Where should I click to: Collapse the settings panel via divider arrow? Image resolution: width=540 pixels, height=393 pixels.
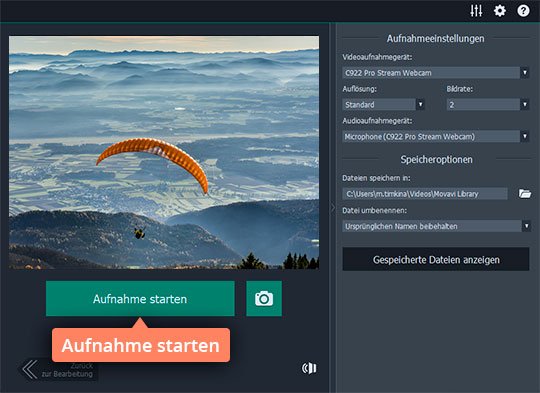click(x=333, y=208)
